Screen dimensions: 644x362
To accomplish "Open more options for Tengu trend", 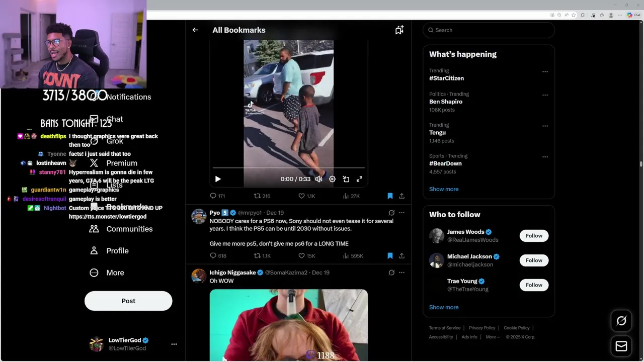I will [x=545, y=126].
